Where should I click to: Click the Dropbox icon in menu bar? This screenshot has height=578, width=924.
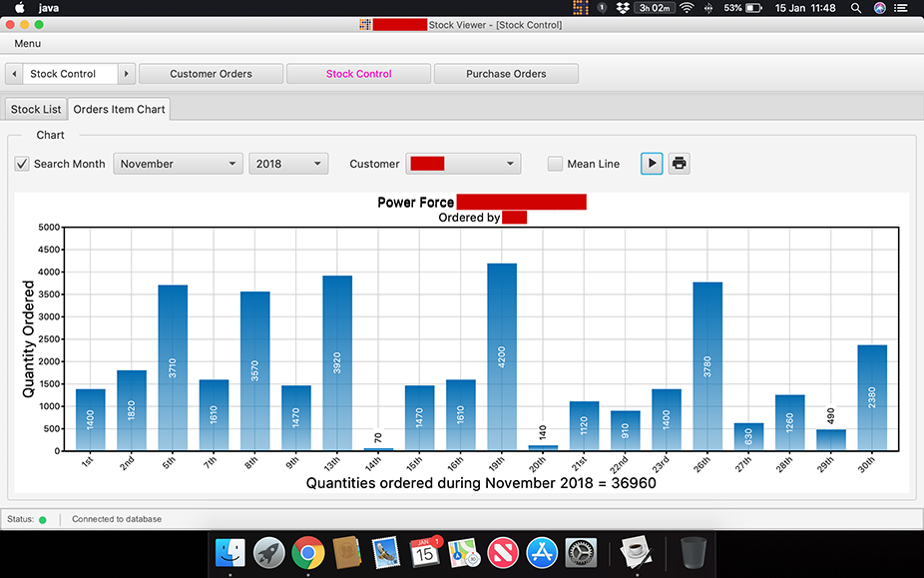pos(623,8)
